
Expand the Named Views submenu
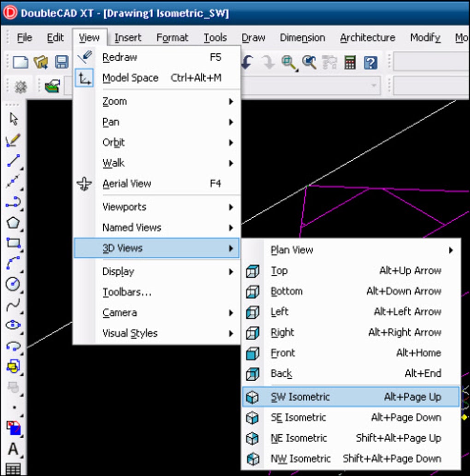[157, 228]
